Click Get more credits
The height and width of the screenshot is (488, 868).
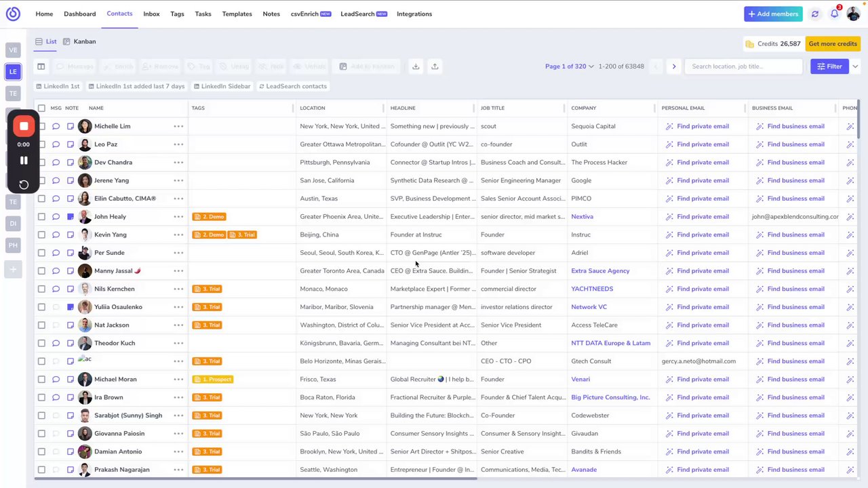[x=833, y=44]
